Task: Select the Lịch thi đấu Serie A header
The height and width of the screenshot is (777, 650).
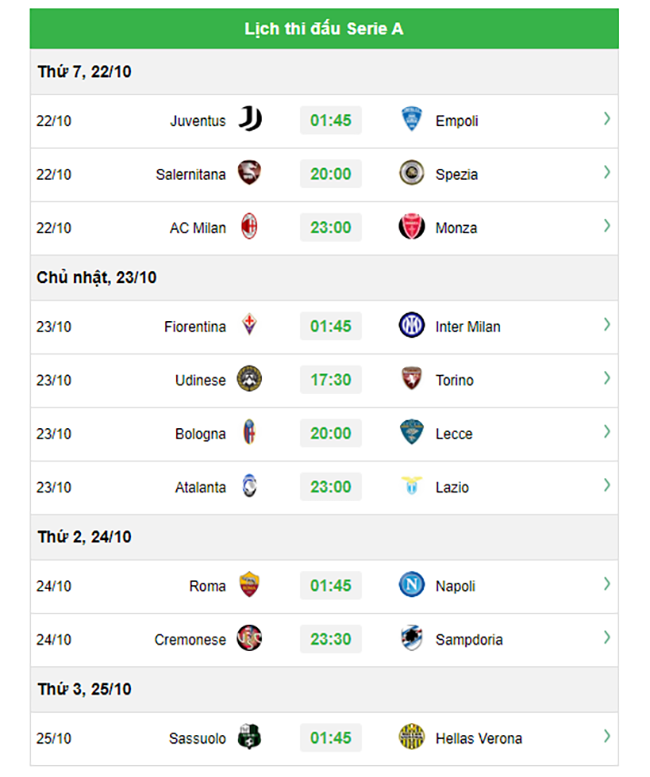Action: point(324,29)
